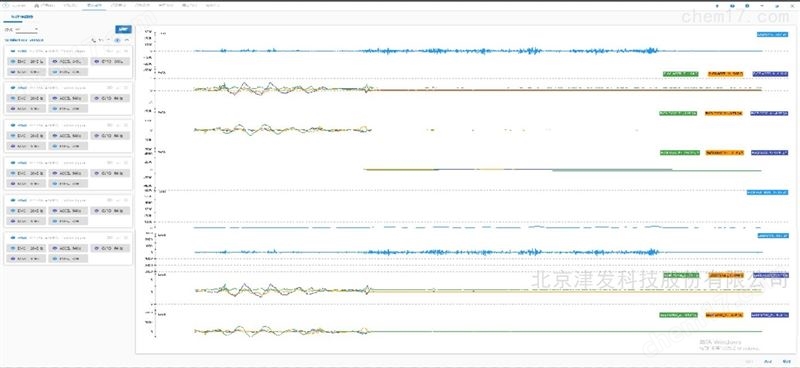This screenshot has width=800, height=368.
Task: Click the rightmost button in the bottom-right corner
Action: coord(787,361)
